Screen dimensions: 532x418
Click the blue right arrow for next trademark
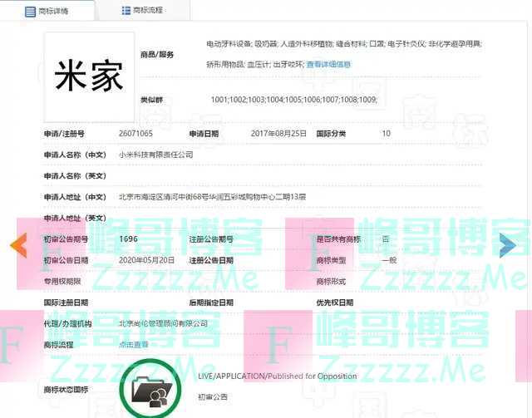click(507, 245)
